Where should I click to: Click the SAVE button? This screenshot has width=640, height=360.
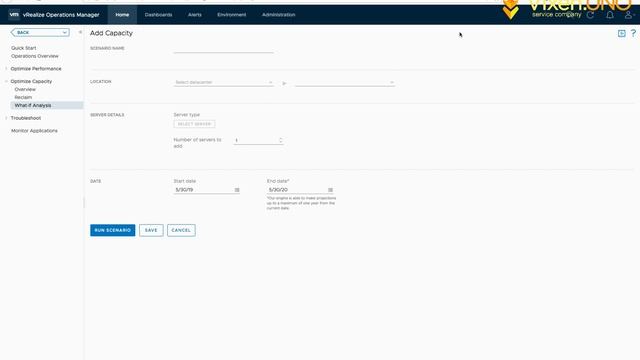(x=151, y=230)
